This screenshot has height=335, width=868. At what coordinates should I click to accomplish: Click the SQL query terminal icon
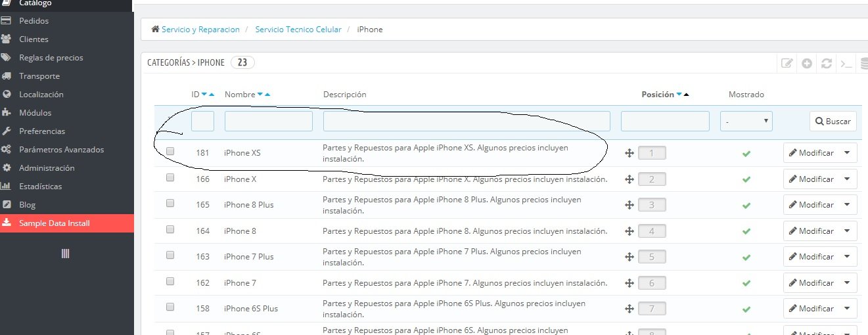tap(846, 64)
